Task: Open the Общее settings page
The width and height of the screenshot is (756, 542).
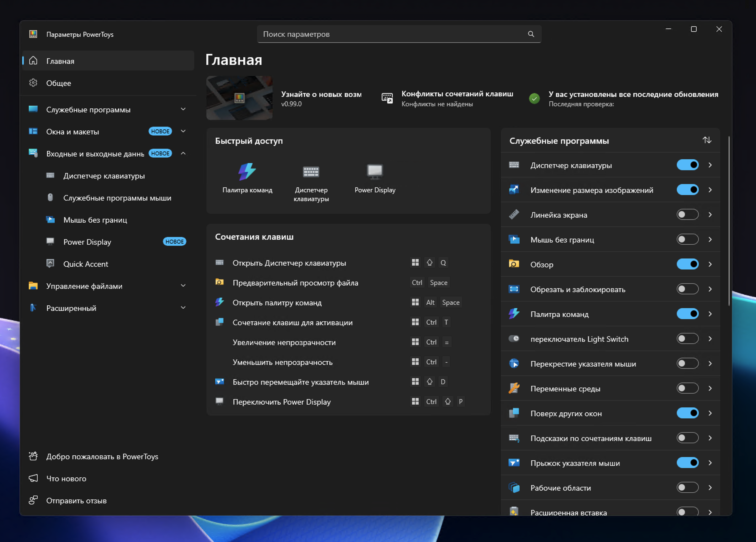Action: [59, 83]
